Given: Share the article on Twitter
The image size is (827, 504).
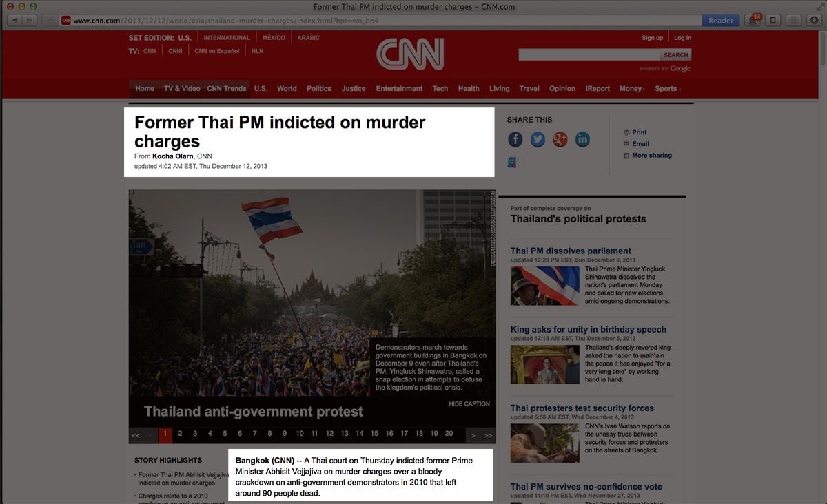Looking at the screenshot, I should click(538, 139).
